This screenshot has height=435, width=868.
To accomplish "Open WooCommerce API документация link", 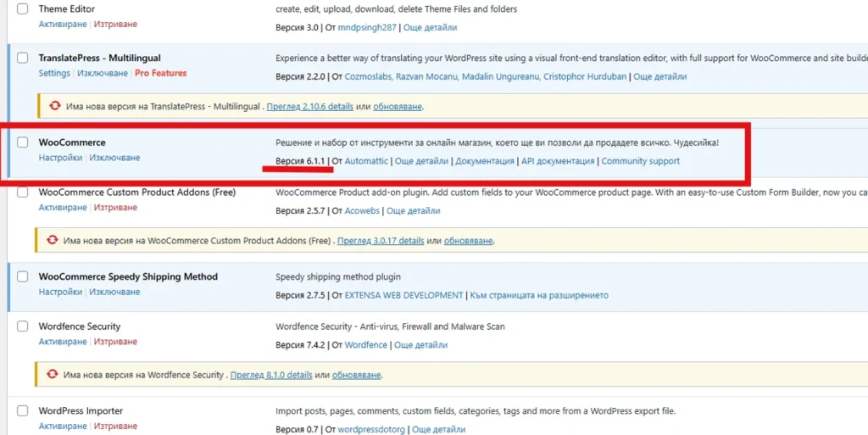I will pos(558,162).
